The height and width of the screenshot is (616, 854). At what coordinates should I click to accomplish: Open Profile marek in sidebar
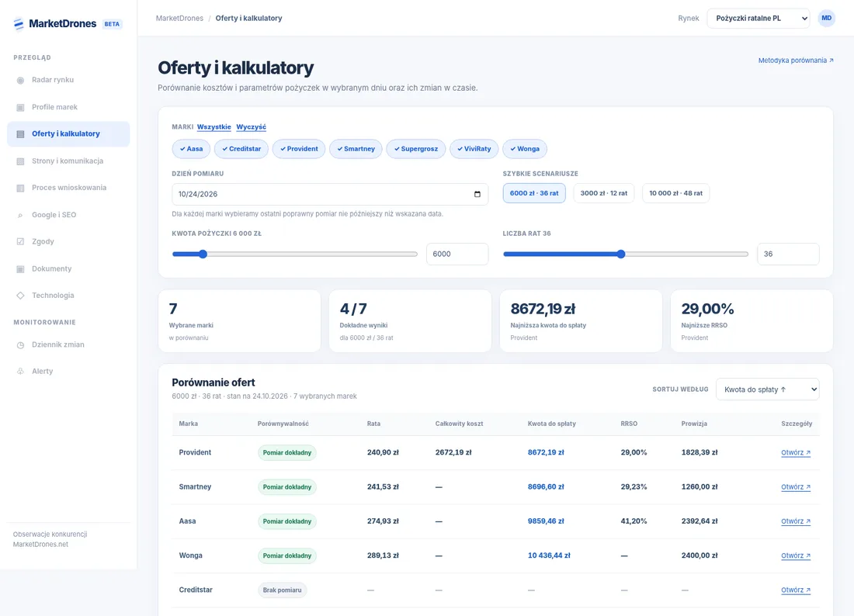click(x=68, y=107)
